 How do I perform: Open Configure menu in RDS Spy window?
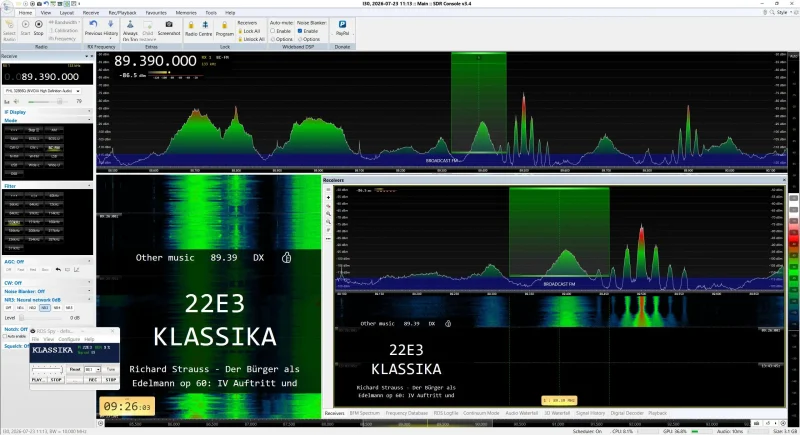pos(69,339)
